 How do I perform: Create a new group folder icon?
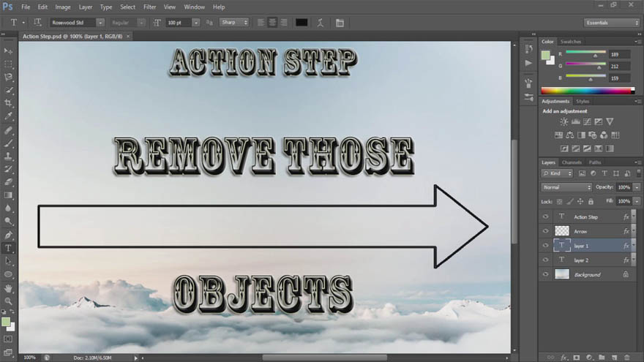[x=602, y=358]
